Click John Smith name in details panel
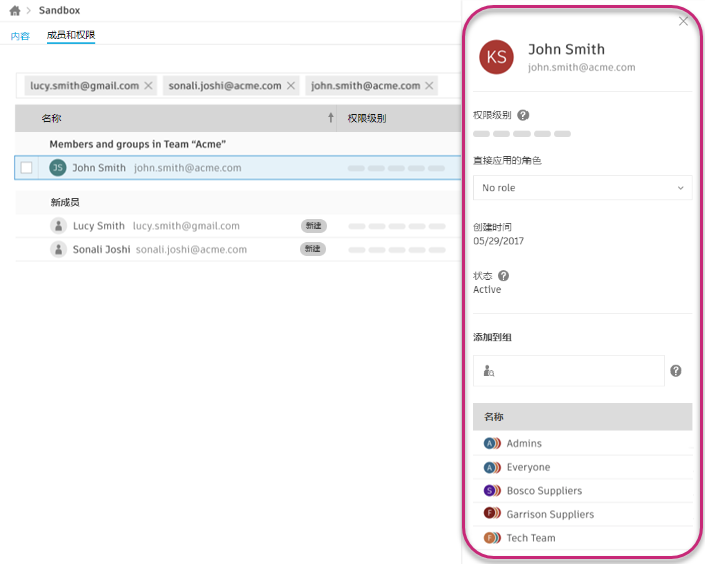This screenshot has height=564, width=705. 567,49
